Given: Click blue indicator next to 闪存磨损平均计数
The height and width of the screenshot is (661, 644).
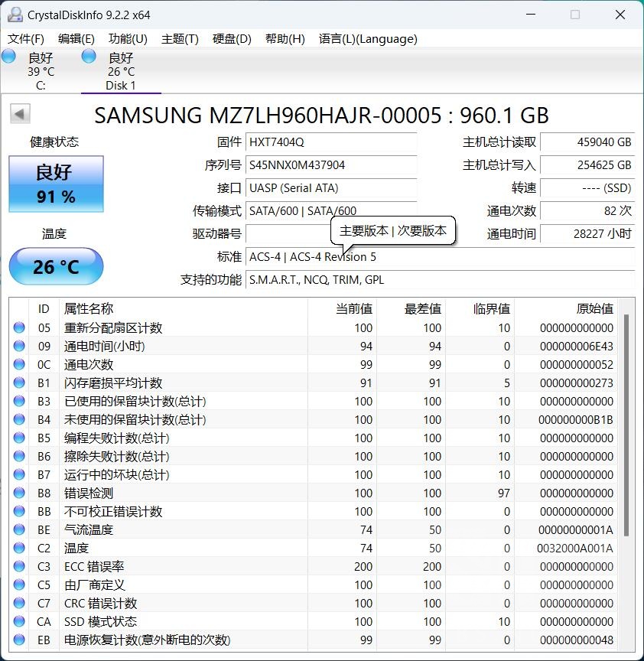Looking at the screenshot, I should pyautogui.click(x=19, y=383).
